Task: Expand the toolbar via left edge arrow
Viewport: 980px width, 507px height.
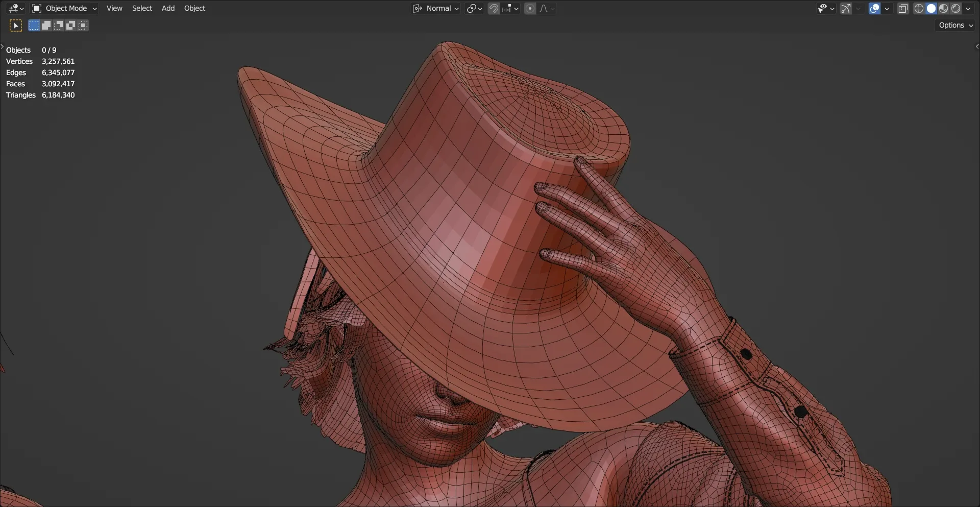Action: (x=2, y=46)
